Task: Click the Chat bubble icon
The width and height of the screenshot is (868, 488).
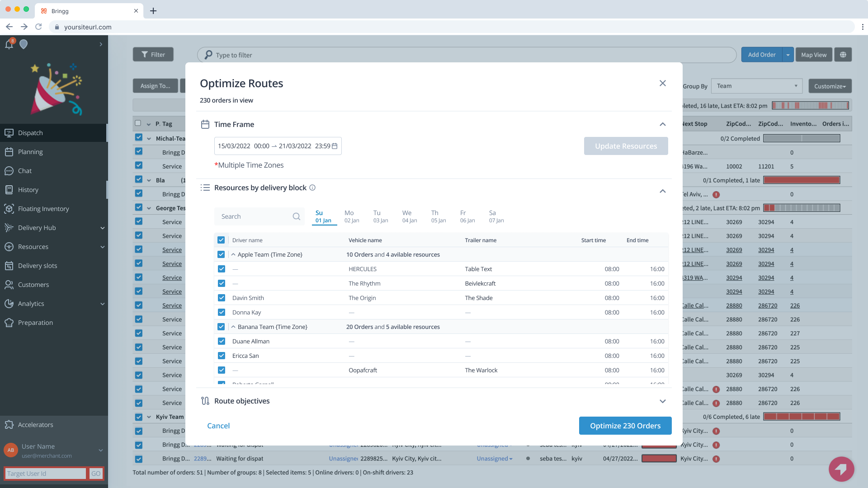Action: 9,171
